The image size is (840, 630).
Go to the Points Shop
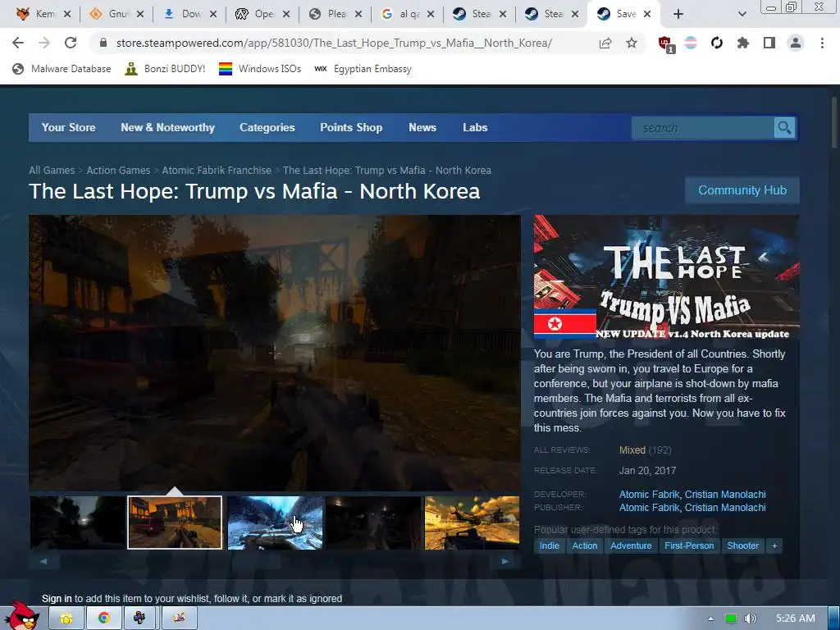coord(351,127)
